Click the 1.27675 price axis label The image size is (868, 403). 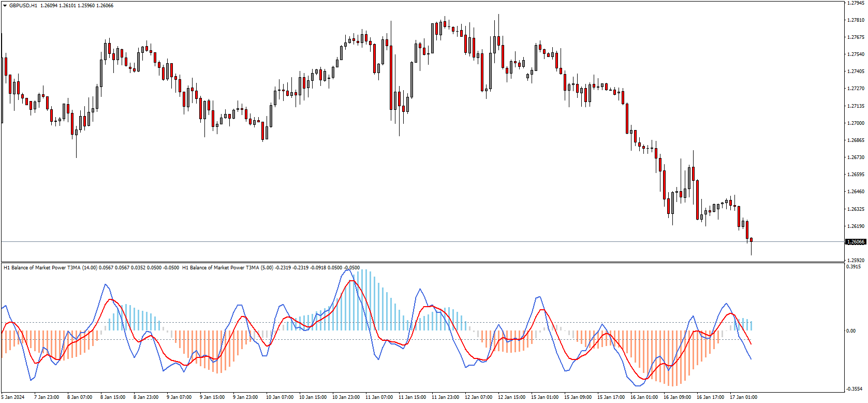pyautogui.click(x=856, y=37)
